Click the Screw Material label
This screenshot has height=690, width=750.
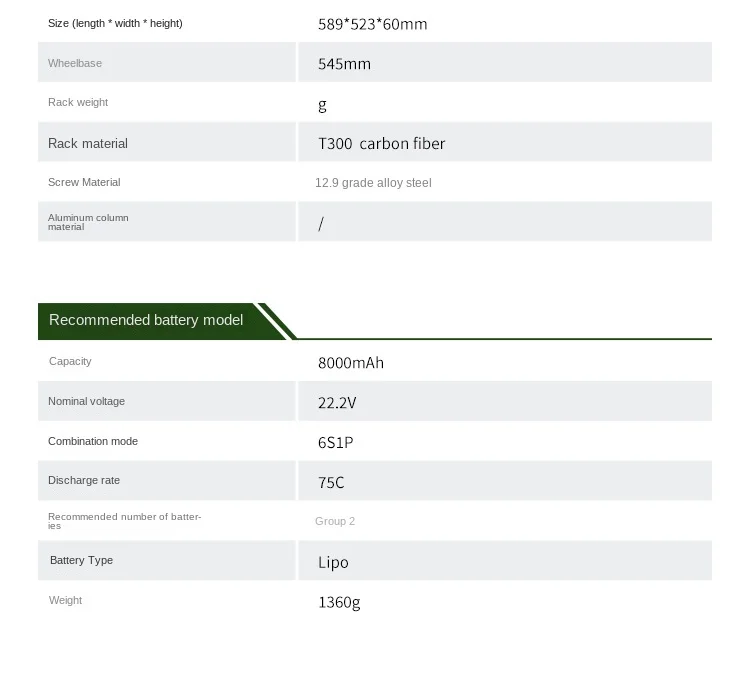[84, 182]
